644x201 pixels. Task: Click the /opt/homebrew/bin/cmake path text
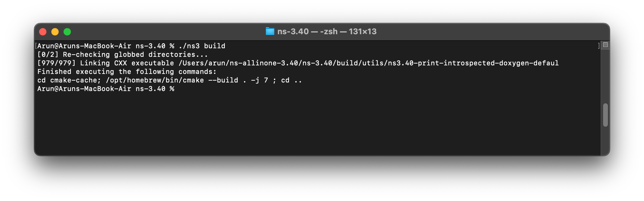pyautogui.click(x=155, y=80)
